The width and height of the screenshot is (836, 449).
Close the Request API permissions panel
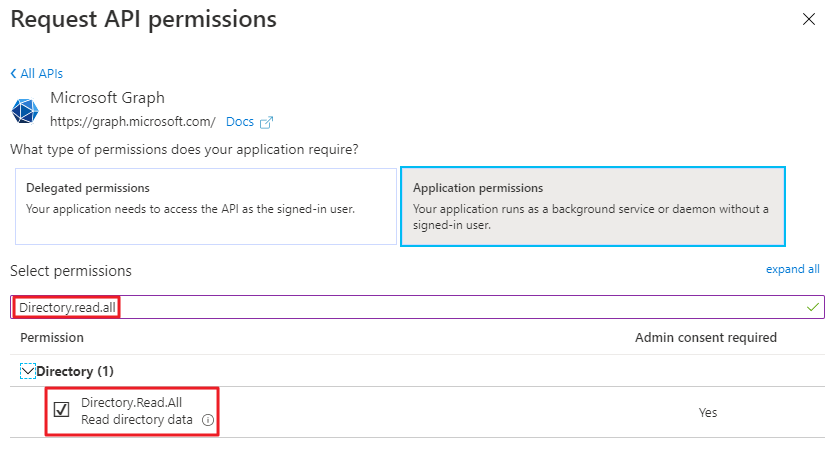click(809, 19)
